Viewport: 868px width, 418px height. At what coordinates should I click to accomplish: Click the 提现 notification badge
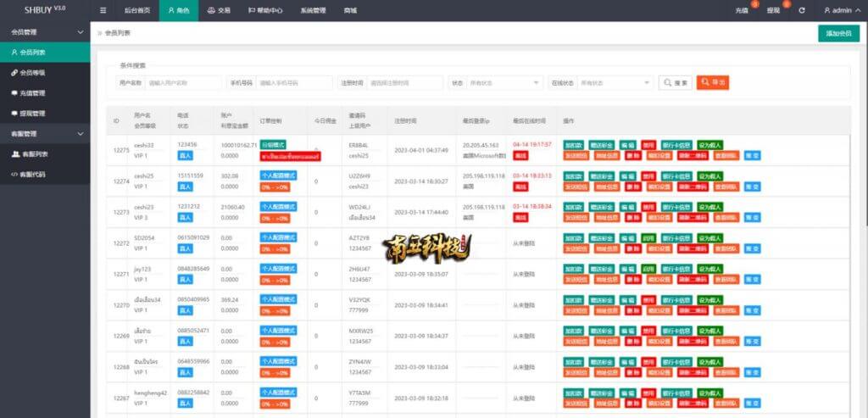(x=787, y=5)
